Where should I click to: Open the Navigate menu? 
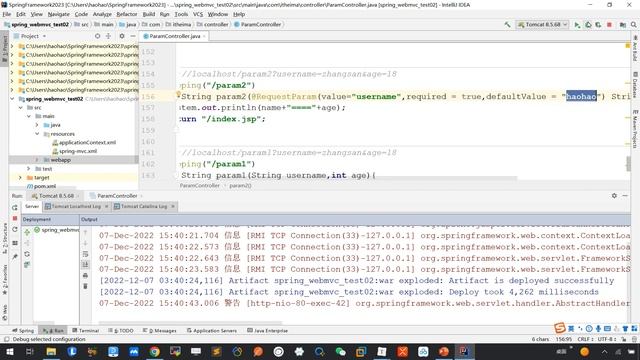click(x=58, y=14)
